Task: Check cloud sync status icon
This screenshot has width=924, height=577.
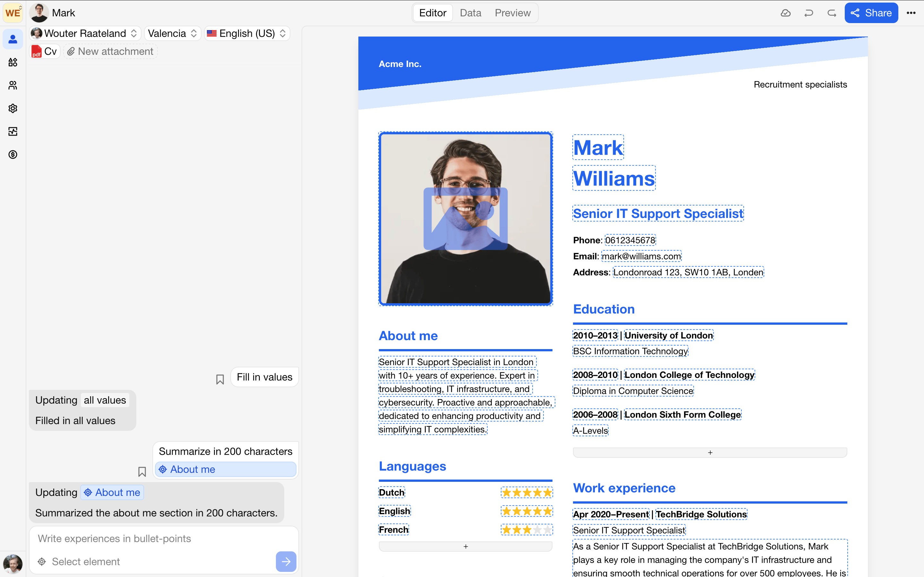Action: 786,13
